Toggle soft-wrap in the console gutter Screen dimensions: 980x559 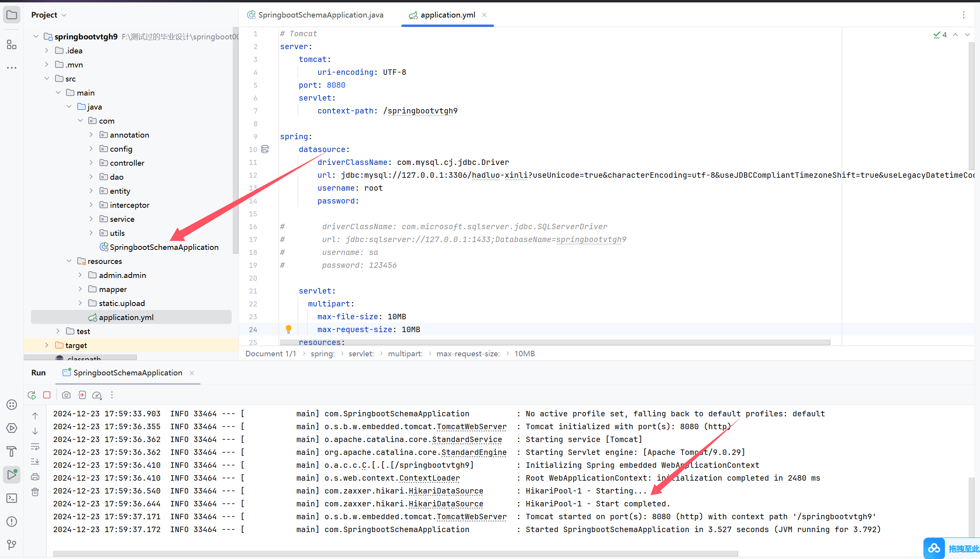pos(35,447)
